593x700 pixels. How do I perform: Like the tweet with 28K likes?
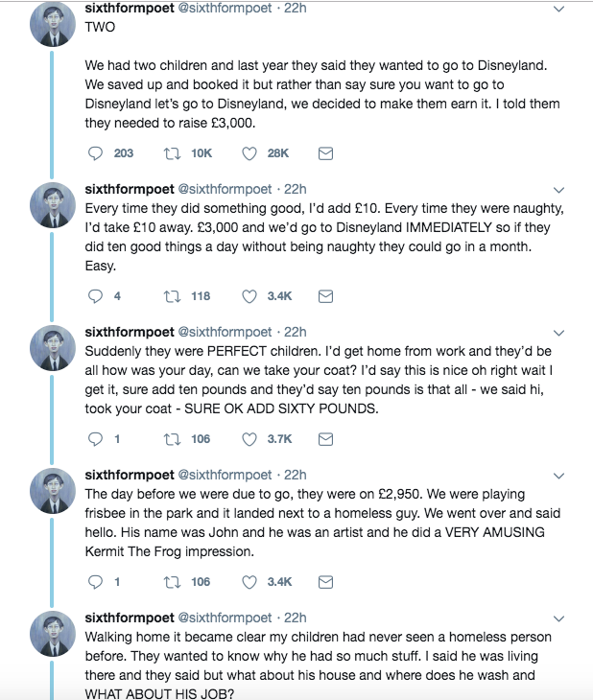point(249,153)
